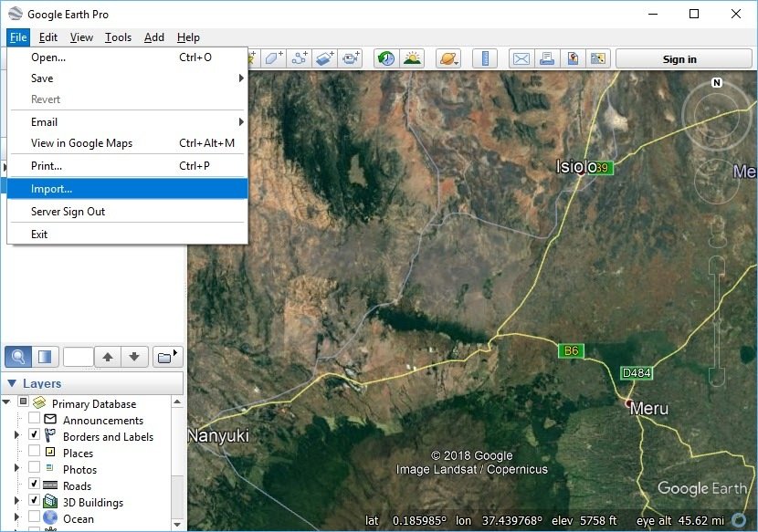
Task: Choose Exit from File menu
Action: (x=128, y=234)
